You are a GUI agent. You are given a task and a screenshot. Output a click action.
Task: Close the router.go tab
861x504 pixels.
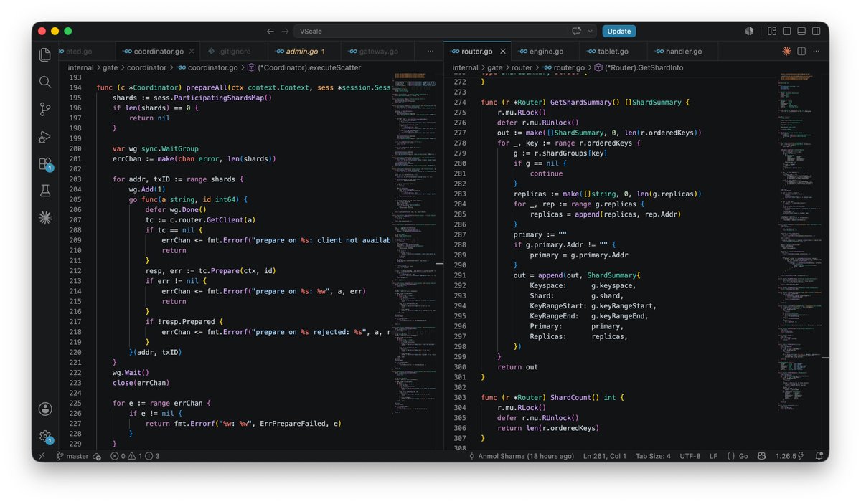(x=503, y=52)
